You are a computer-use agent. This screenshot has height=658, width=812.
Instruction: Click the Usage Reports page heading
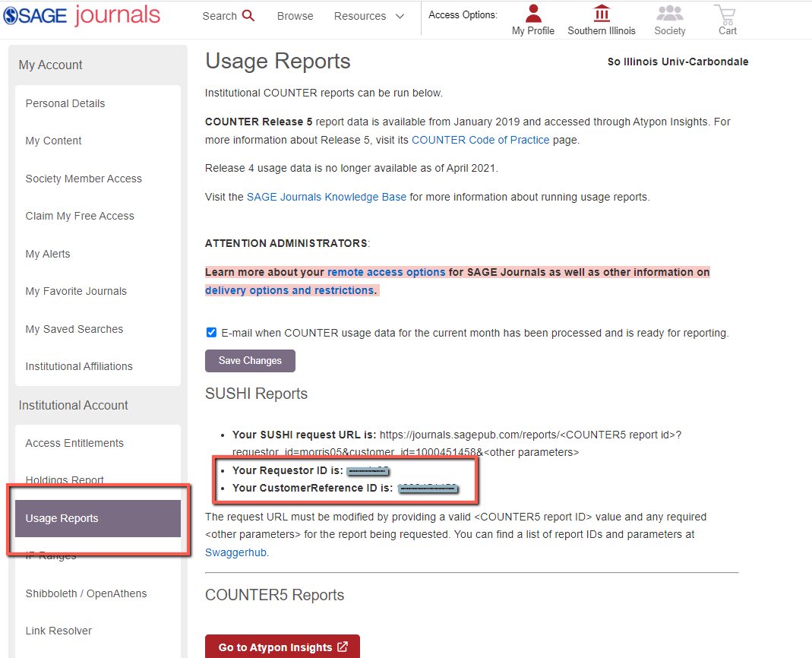point(277,61)
